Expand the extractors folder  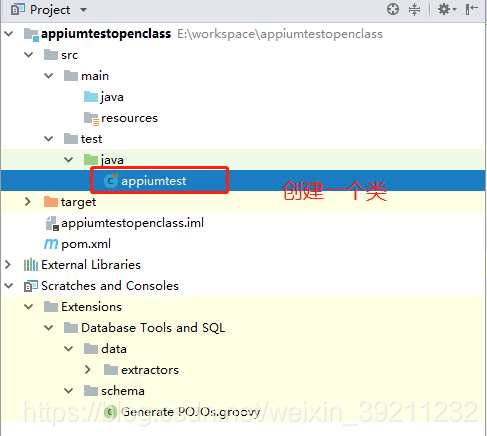88,370
